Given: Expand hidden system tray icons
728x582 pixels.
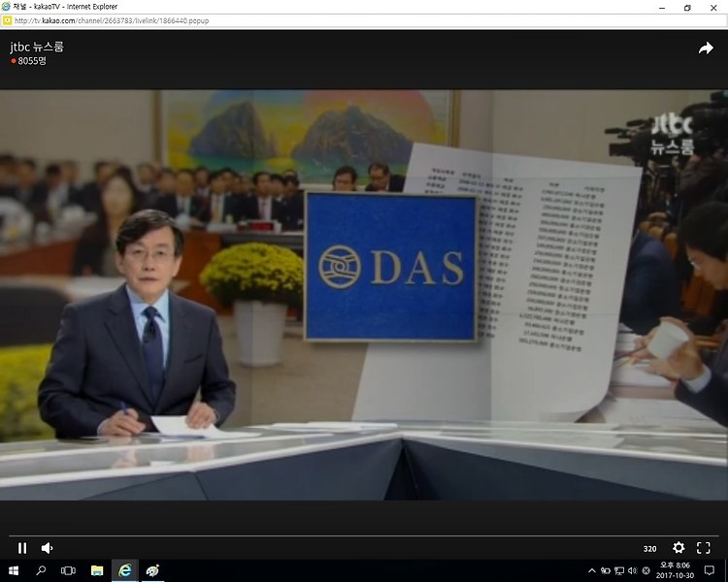Looking at the screenshot, I should (591, 571).
